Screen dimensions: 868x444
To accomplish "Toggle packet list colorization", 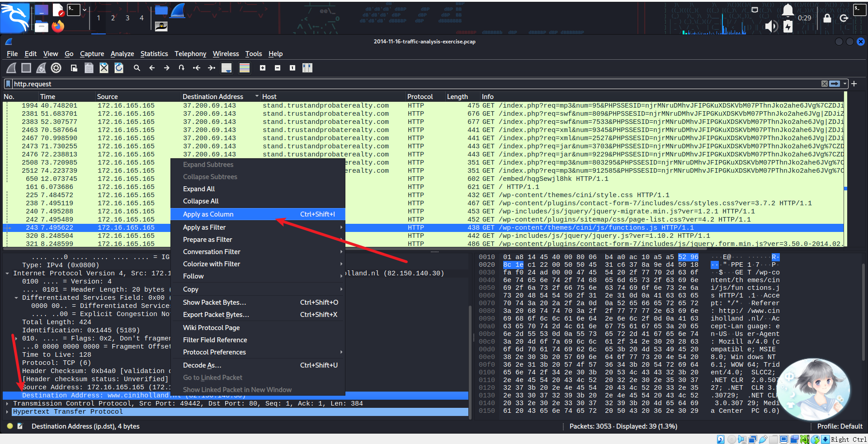I will pyautogui.click(x=245, y=68).
